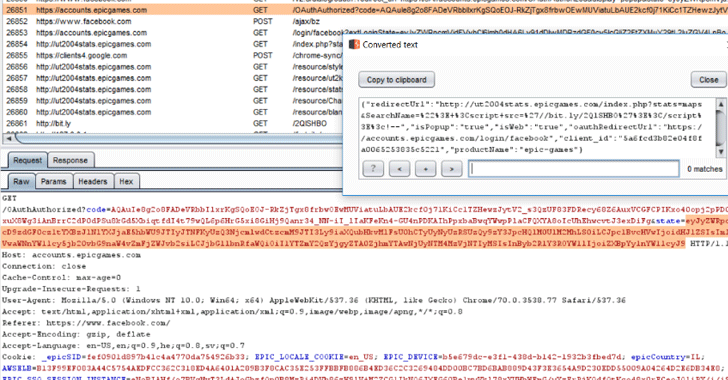Screen dimensions: 728x380
Task: Click the /ajax/bz URL cell
Action: coord(306,21)
